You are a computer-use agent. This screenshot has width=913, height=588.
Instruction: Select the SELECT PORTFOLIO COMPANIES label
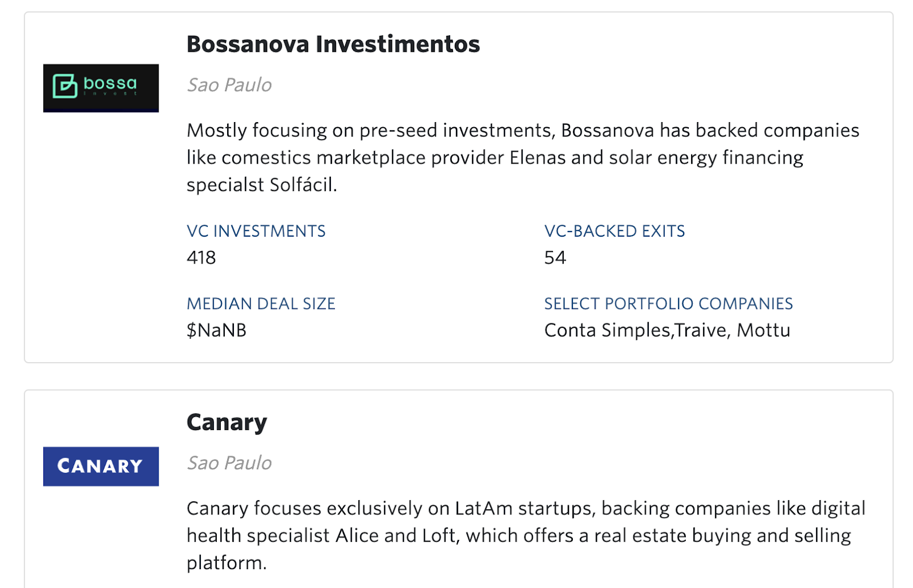pyautogui.click(x=669, y=303)
